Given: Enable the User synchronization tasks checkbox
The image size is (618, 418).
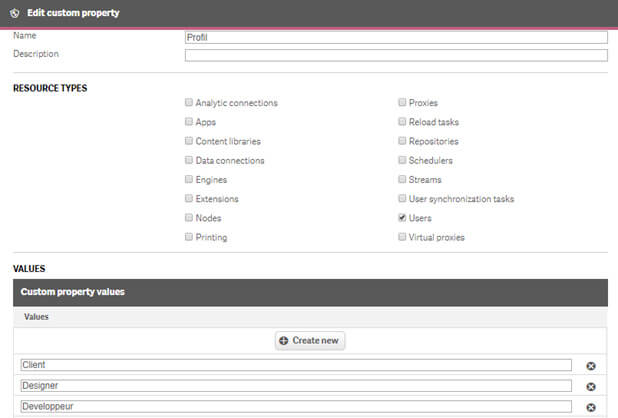Looking at the screenshot, I should coord(402,198).
